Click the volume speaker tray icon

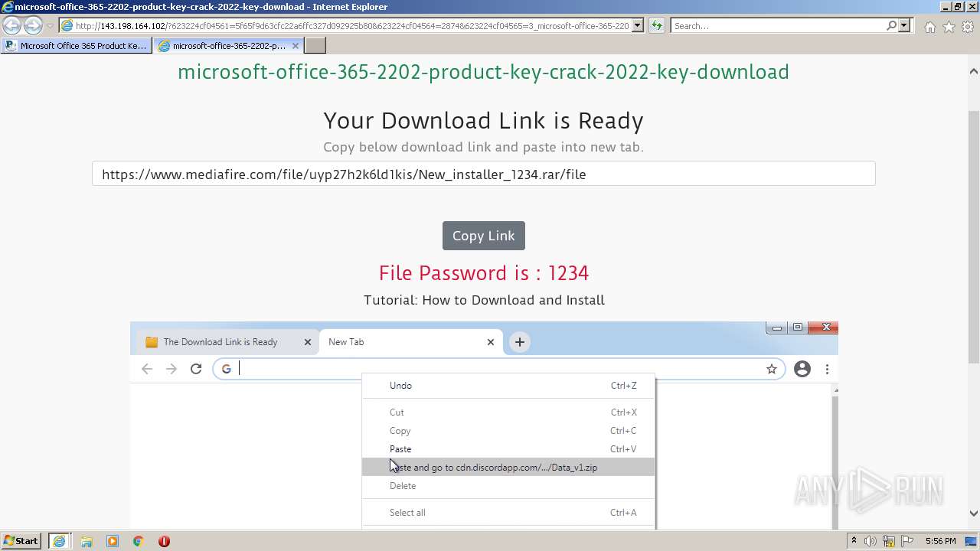(x=871, y=541)
